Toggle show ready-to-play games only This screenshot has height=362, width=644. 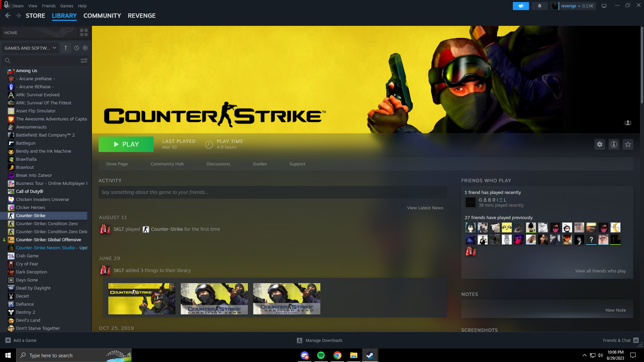[x=85, y=48]
